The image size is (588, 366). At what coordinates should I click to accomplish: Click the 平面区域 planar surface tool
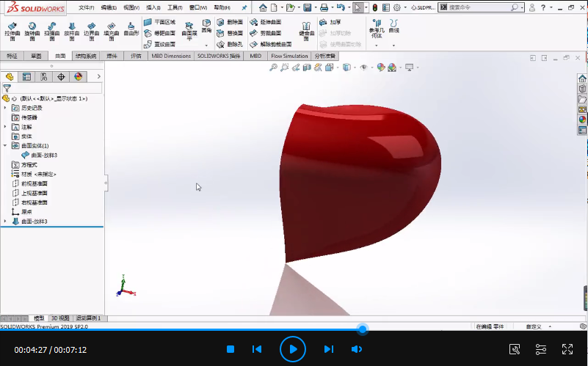click(x=160, y=22)
